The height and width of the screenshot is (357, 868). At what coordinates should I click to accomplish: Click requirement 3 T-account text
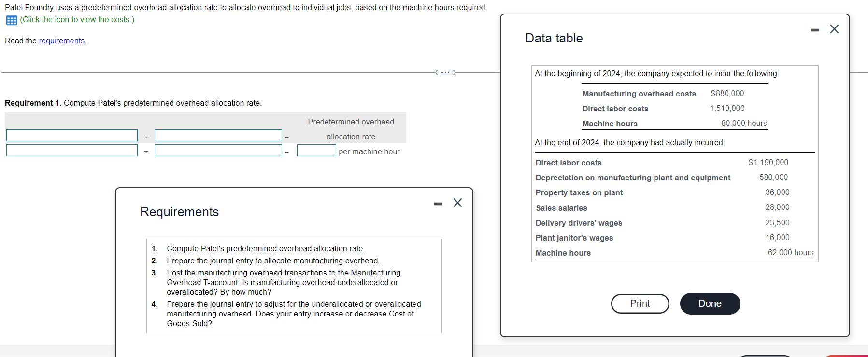coord(284,282)
